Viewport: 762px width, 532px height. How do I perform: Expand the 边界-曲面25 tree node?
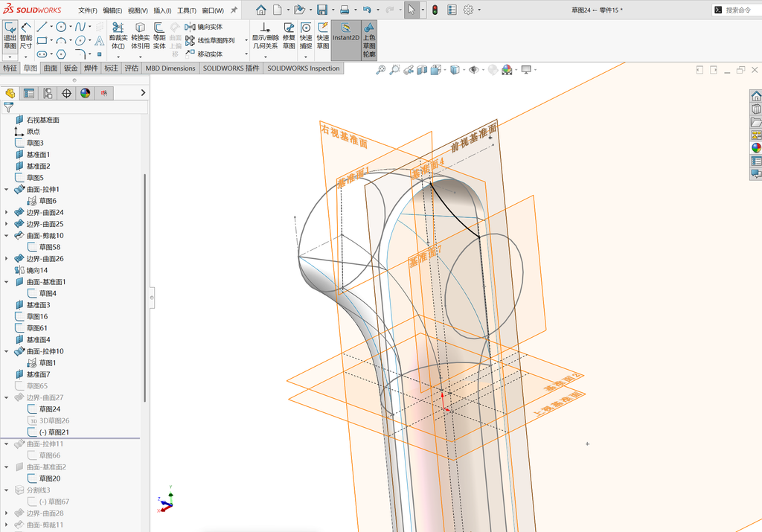coord(6,224)
